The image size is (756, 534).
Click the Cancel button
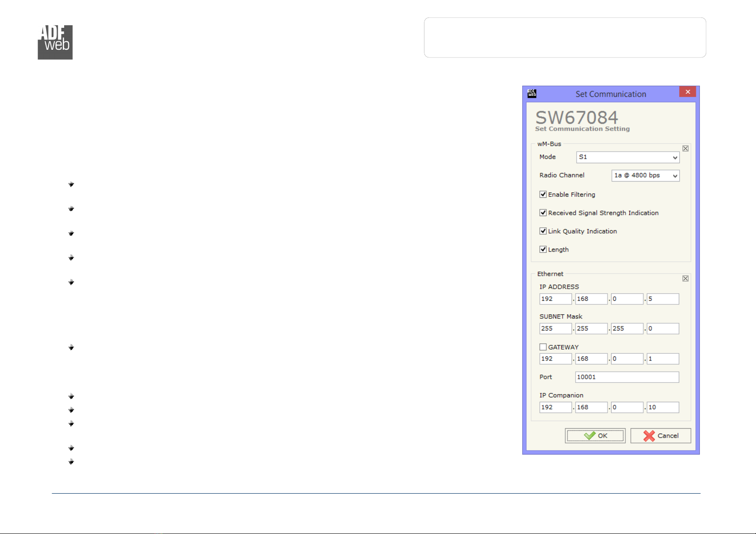coord(660,436)
